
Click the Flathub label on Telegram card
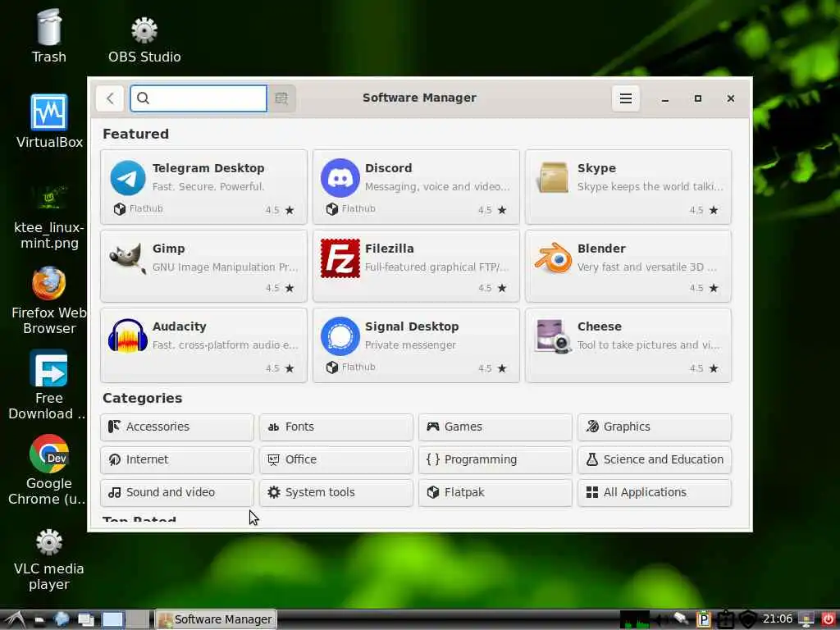coord(146,208)
